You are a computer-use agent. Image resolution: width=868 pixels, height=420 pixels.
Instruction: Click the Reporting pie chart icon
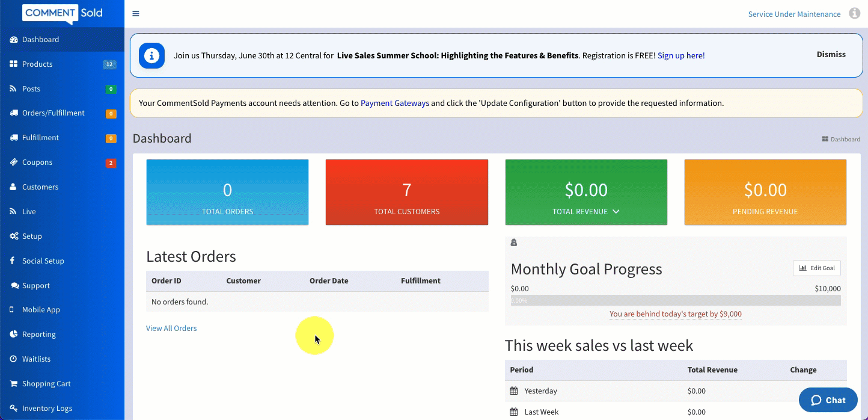pos(13,335)
